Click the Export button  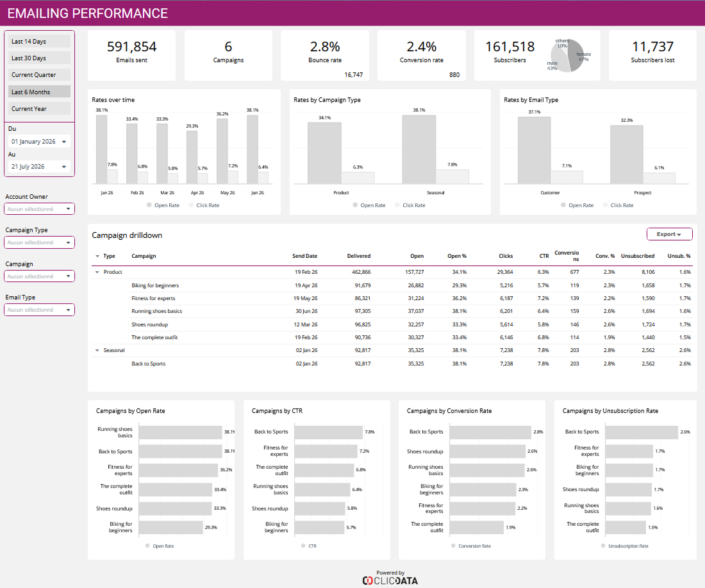[669, 235]
